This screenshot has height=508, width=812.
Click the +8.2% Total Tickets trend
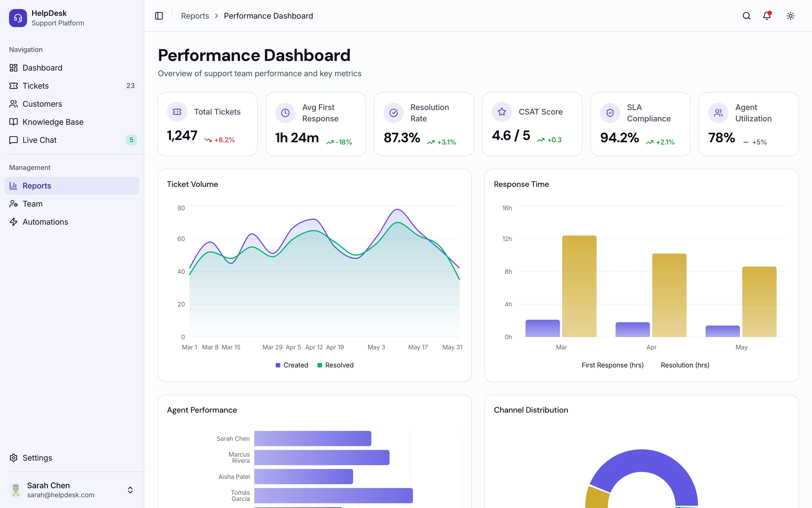pyautogui.click(x=220, y=140)
